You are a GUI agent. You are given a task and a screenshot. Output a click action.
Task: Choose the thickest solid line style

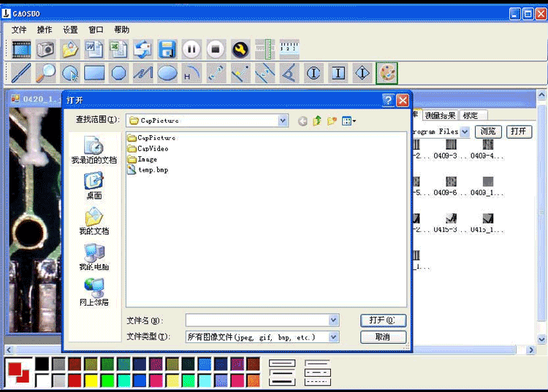[282, 382]
